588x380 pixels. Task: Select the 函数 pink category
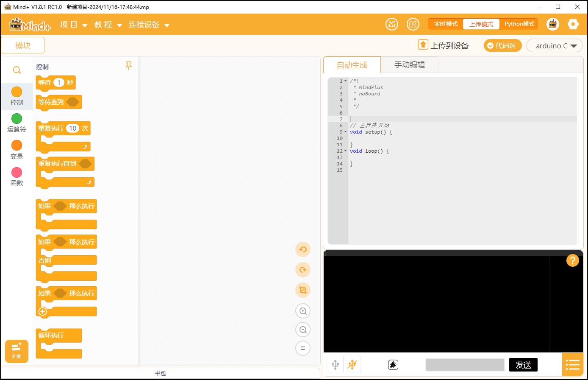tap(17, 177)
